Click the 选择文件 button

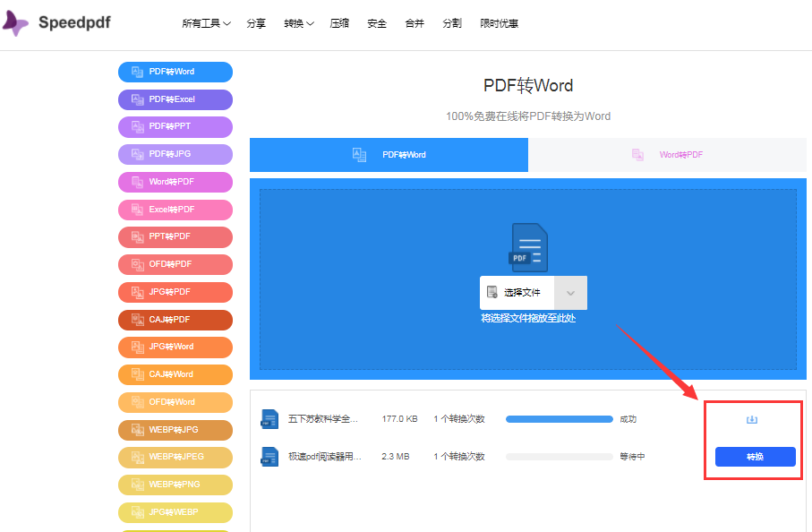[x=517, y=293]
